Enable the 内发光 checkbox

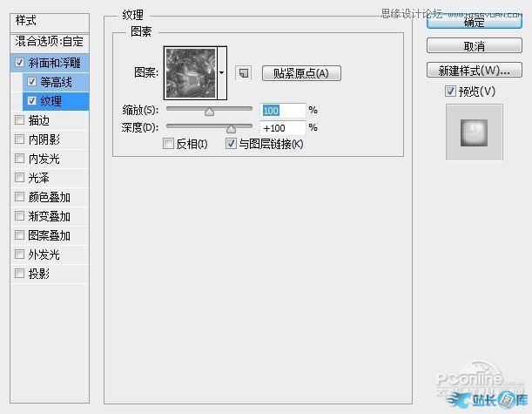coord(20,159)
